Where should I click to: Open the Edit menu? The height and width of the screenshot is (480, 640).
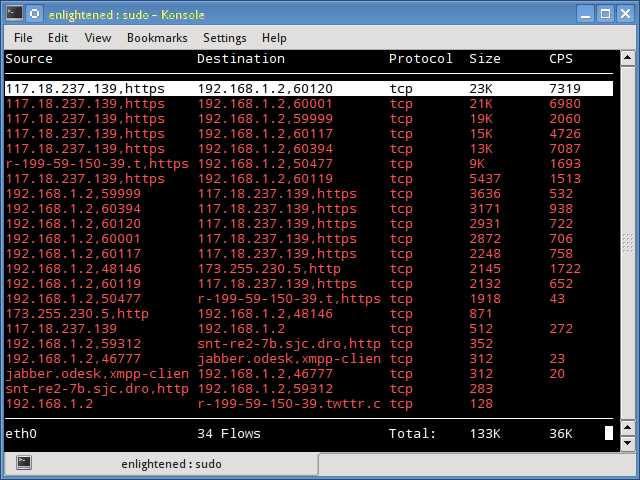[58, 38]
